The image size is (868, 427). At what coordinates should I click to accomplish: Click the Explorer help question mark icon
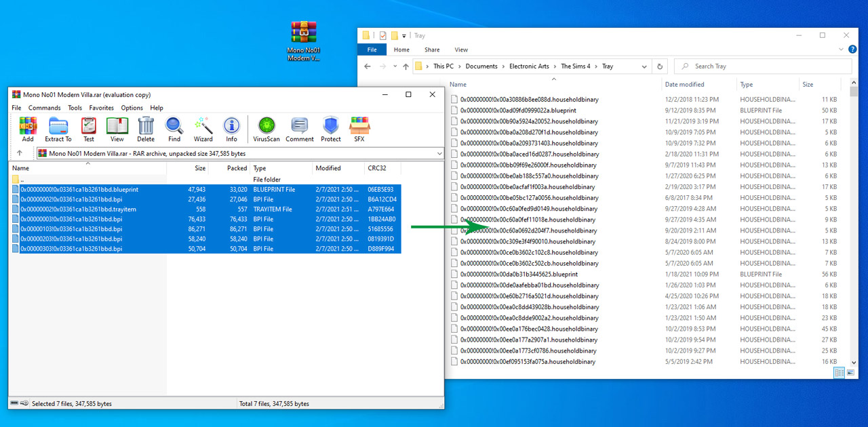(x=852, y=49)
